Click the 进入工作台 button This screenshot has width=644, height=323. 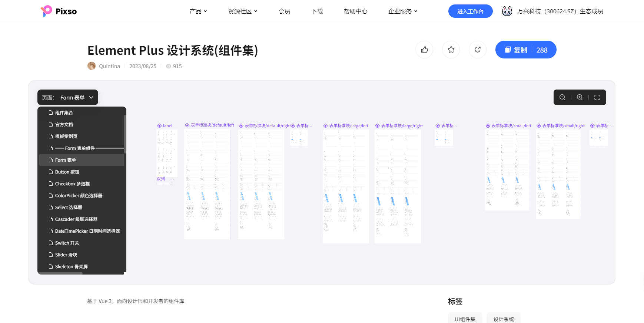(470, 11)
